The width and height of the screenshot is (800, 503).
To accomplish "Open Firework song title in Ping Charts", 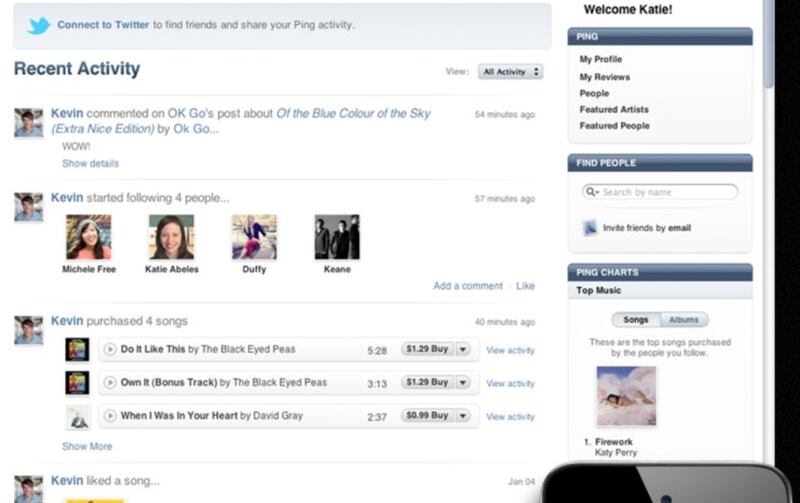I will coord(614,442).
